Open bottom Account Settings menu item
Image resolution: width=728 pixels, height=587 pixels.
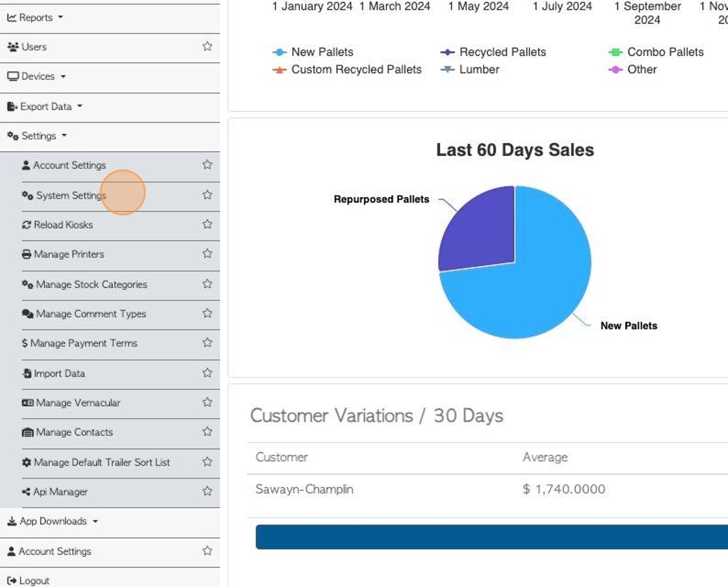point(55,551)
